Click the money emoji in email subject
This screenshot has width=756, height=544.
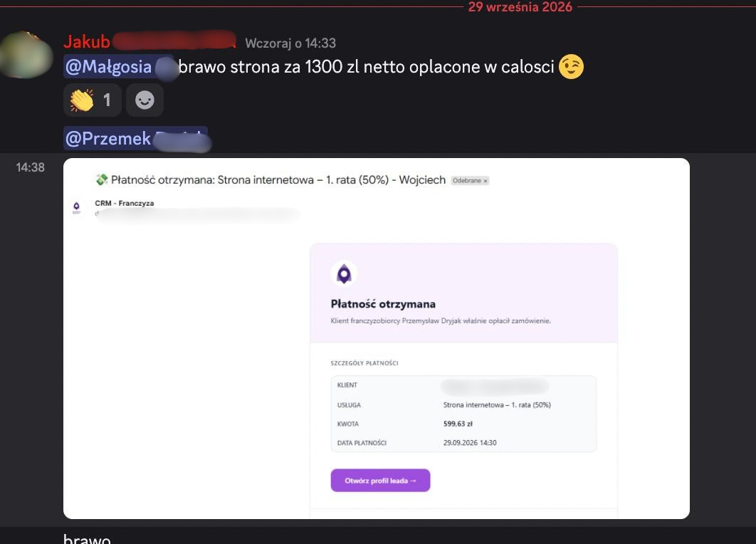[102, 180]
